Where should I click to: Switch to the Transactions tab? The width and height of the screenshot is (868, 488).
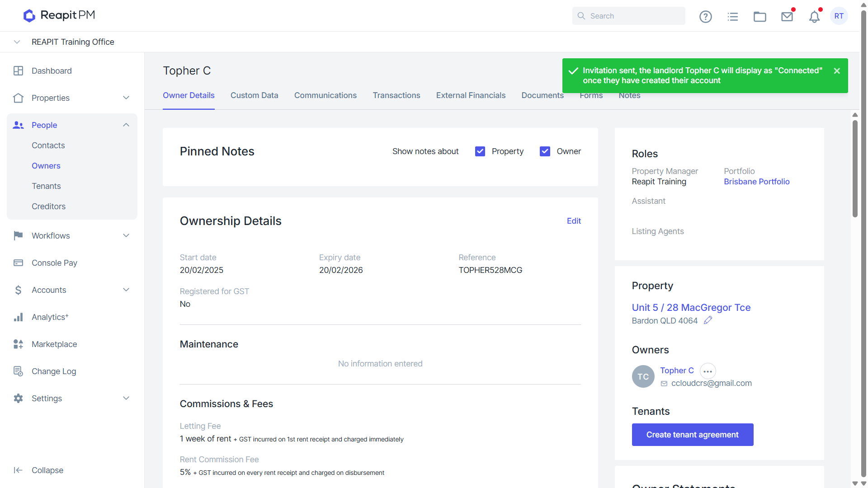(x=396, y=95)
